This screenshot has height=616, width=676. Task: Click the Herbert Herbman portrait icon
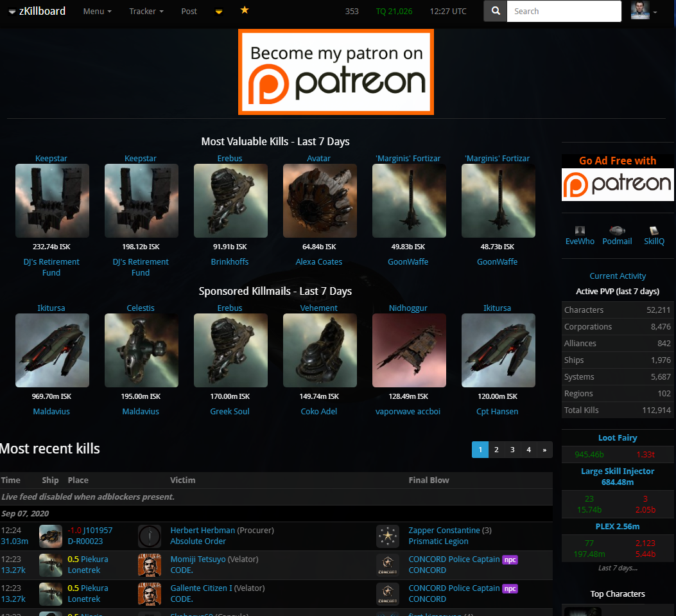150,536
